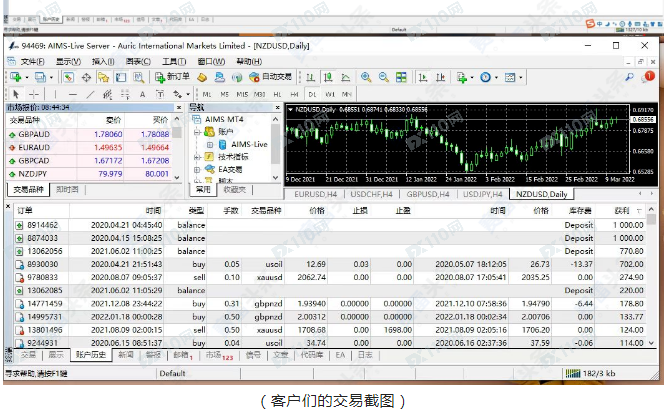Select GBPAUD row in Market Watch

point(91,134)
